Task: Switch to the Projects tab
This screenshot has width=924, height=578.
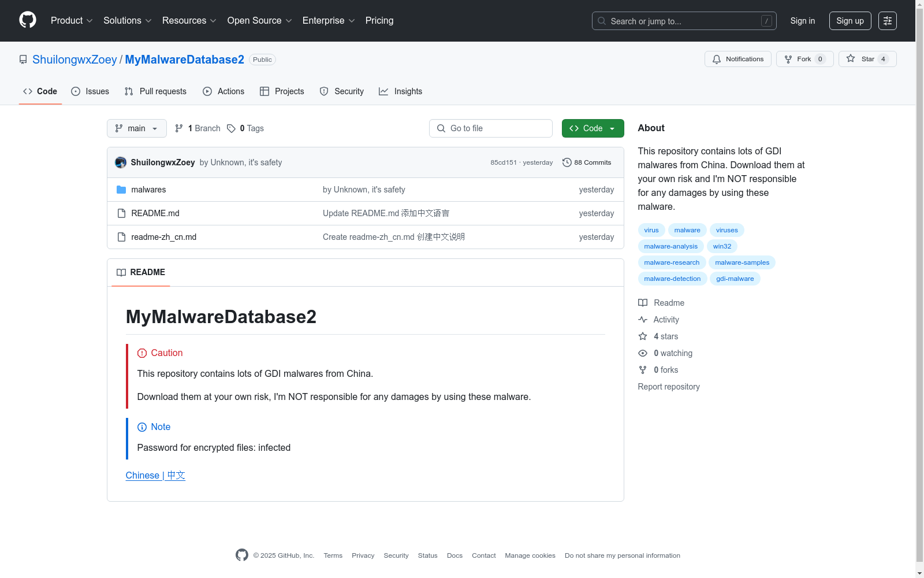Action: pyautogui.click(x=282, y=91)
